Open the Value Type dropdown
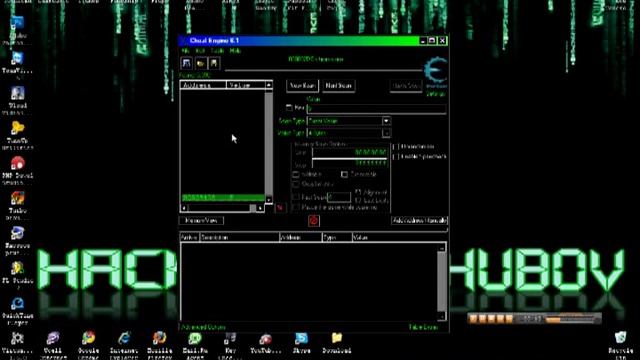The height and width of the screenshot is (360, 640). (386, 133)
